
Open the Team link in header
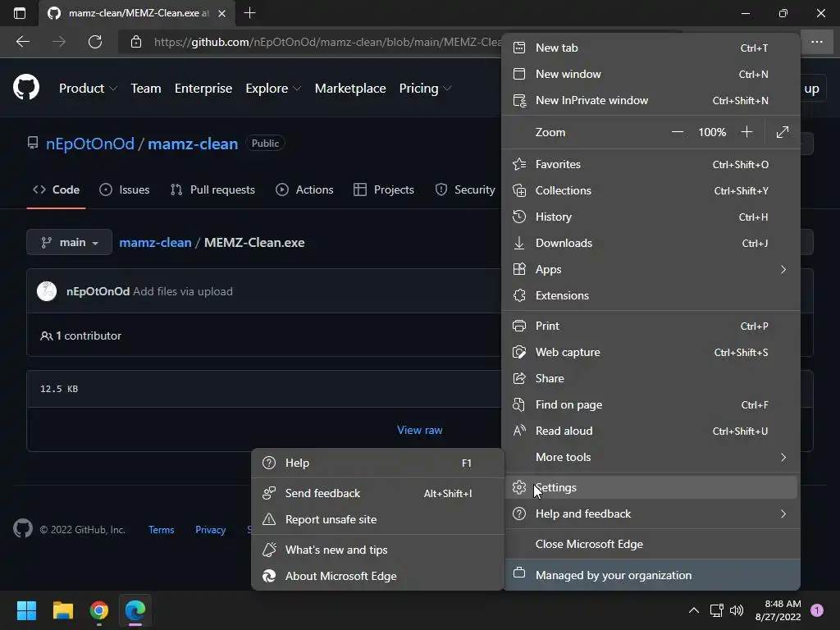click(x=146, y=89)
